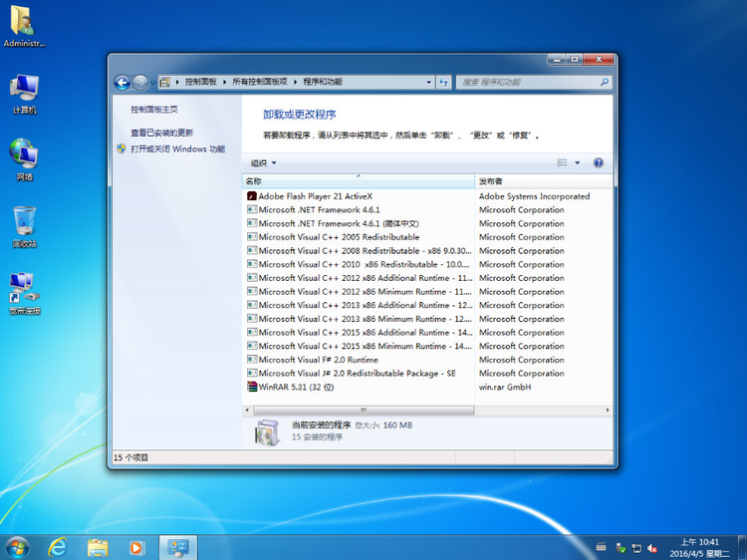Click the Adobe Flash Player icon
This screenshot has height=560, width=747.
pos(252,196)
